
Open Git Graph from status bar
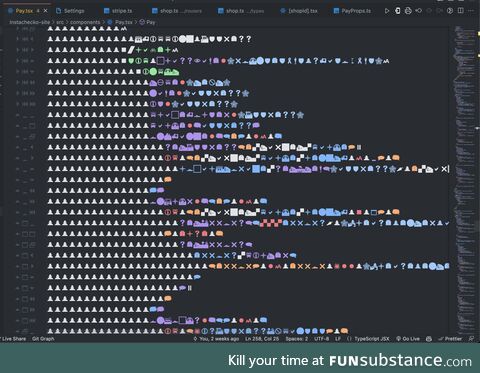pyautogui.click(x=43, y=339)
